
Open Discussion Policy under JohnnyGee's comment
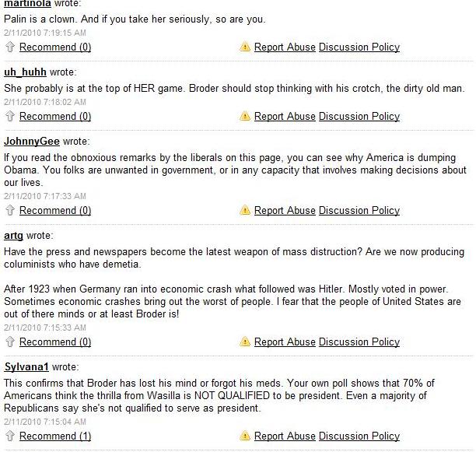(x=359, y=210)
